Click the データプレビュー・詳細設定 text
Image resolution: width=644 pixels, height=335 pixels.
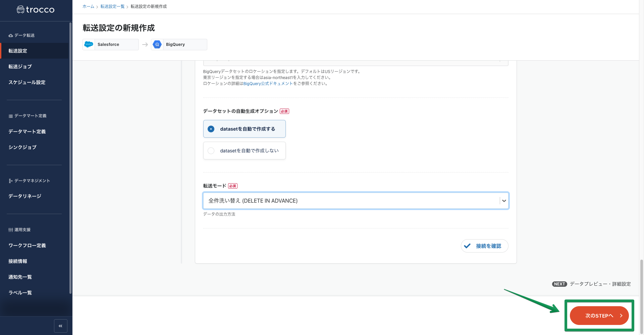click(600, 284)
